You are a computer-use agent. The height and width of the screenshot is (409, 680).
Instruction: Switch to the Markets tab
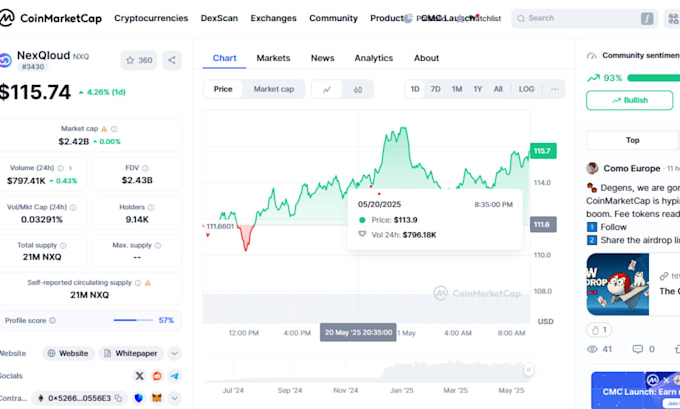[273, 58]
